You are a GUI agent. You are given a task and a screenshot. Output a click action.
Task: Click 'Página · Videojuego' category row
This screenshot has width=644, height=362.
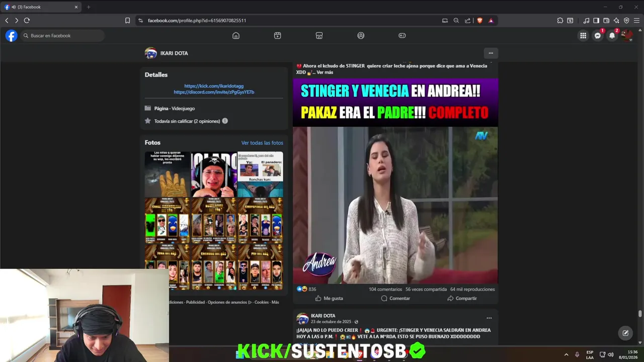click(x=174, y=109)
